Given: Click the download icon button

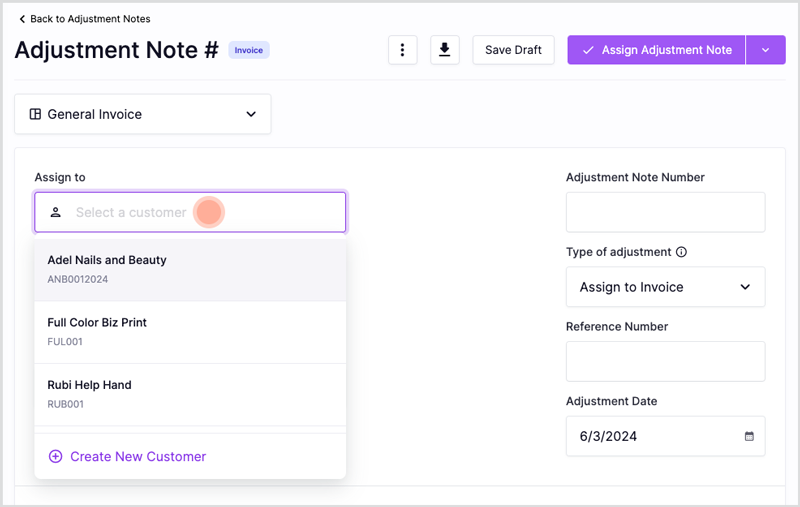Looking at the screenshot, I should (x=444, y=50).
